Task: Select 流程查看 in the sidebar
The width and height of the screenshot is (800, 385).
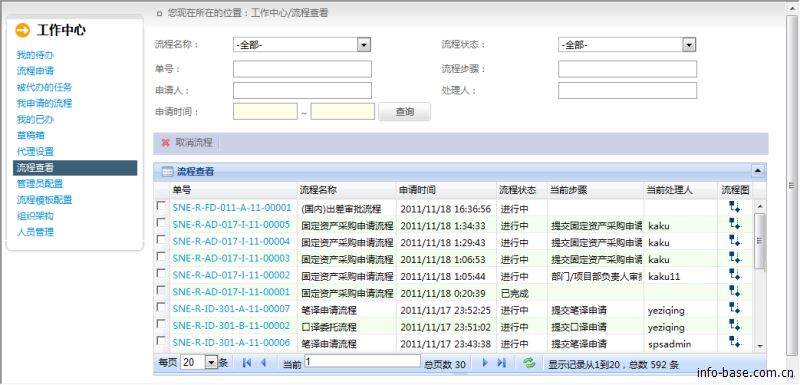Action: click(75, 168)
